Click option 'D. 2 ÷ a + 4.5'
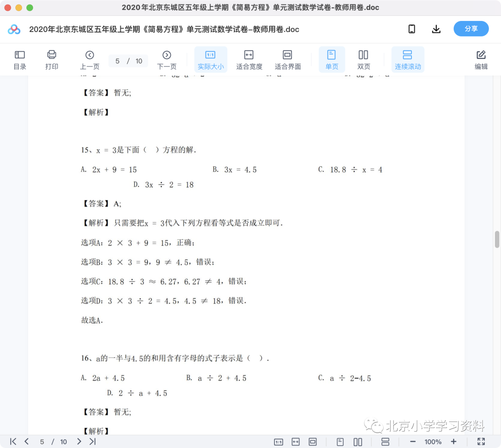The width and height of the screenshot is (501, 448). point(137,393)
